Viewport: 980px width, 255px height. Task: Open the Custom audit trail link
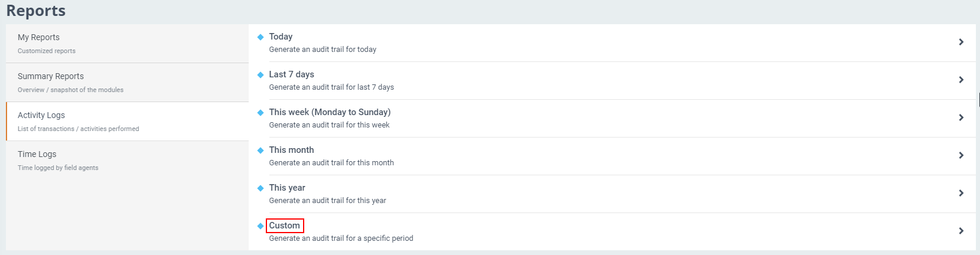tap(285, 225)
